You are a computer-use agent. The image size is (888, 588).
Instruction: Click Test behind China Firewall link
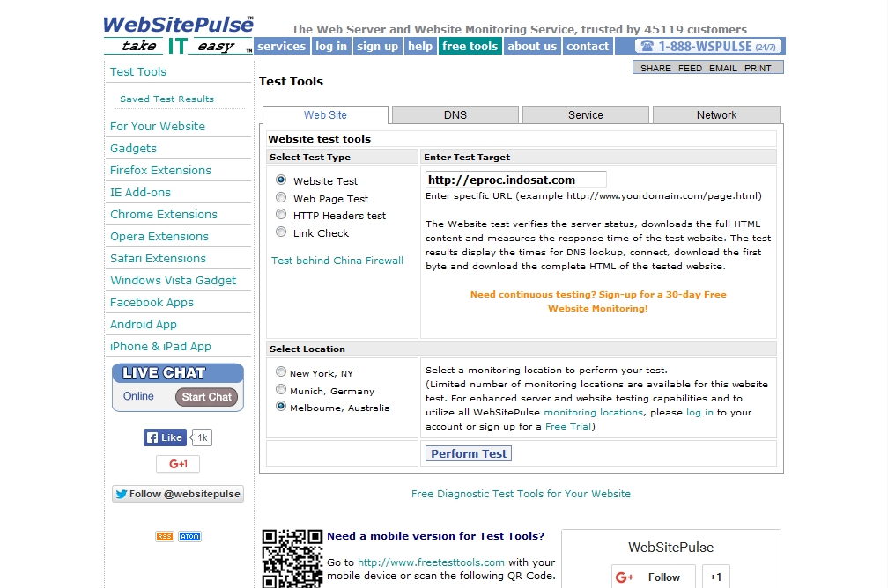point(337,261)
